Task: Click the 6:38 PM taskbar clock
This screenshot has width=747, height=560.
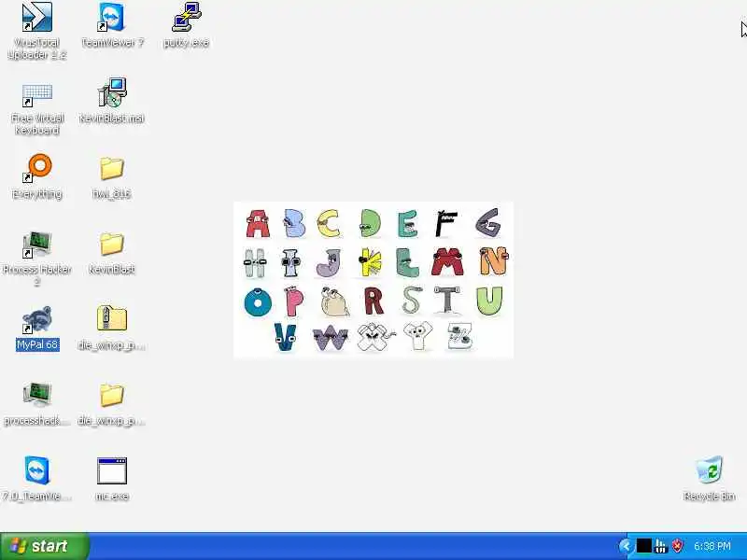Action: pos(712,546)
